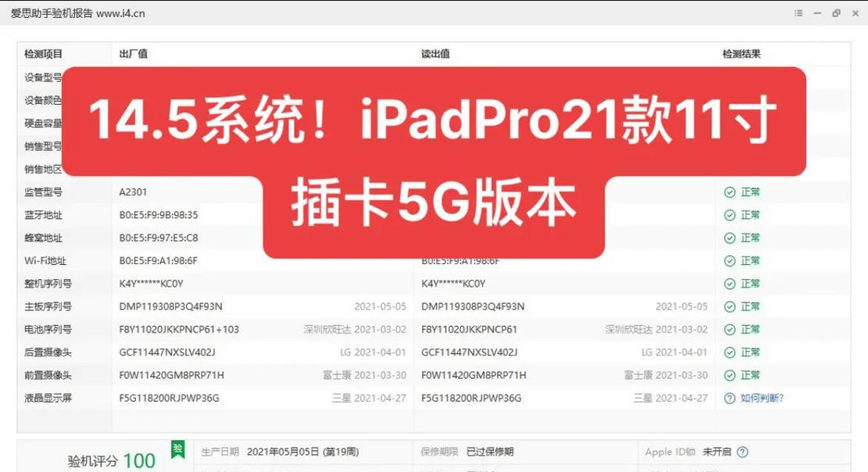Click DMP119308P3Q4F93N in the 读出值 column
This screenshot has width=868, height=472.
473,306
